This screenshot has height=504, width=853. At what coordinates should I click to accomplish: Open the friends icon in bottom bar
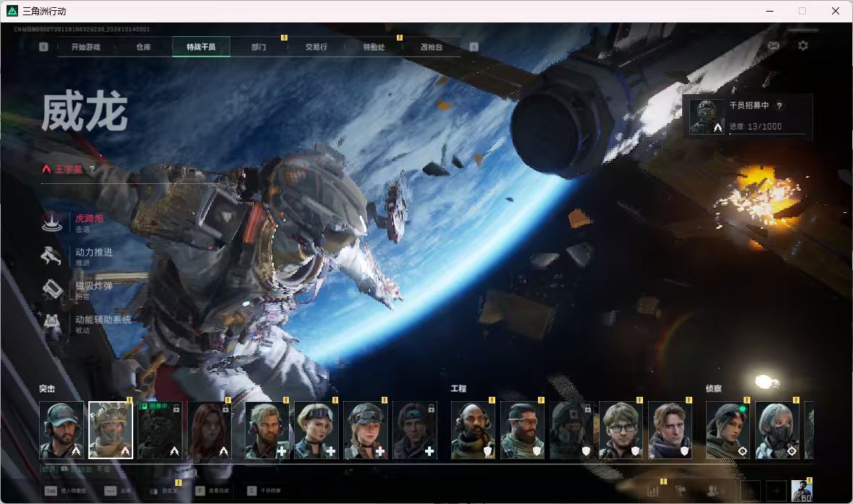coord(712,491)
